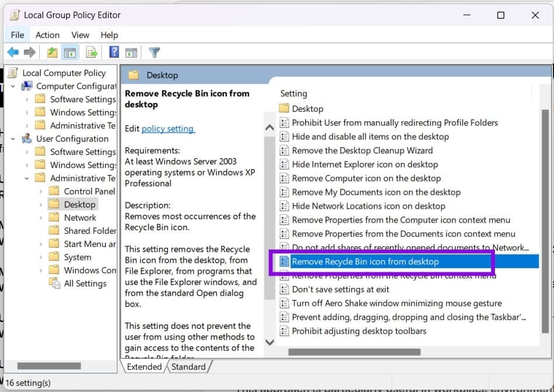Viewport: 554px width, 392px height.
Task: Expand Software Settings under Computer Configuration
Action: click(x=27, y=99)
